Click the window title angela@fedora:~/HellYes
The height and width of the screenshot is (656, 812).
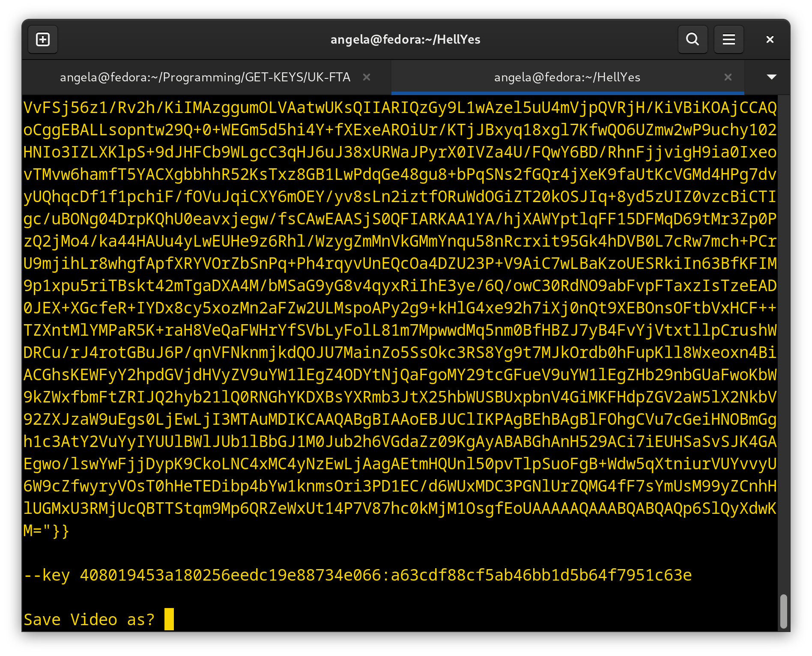406,39
